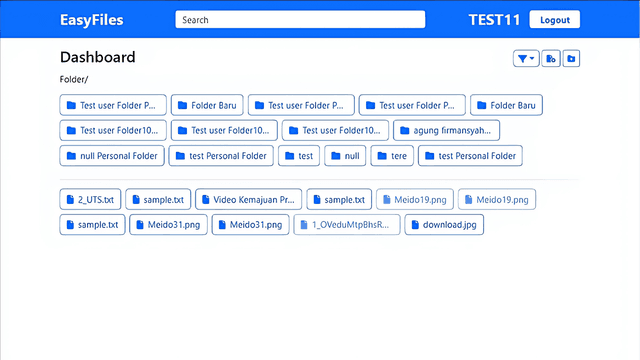Viewport: 640px width, 360px height.
Task: Open the folder named test
Action: [299, 156]
